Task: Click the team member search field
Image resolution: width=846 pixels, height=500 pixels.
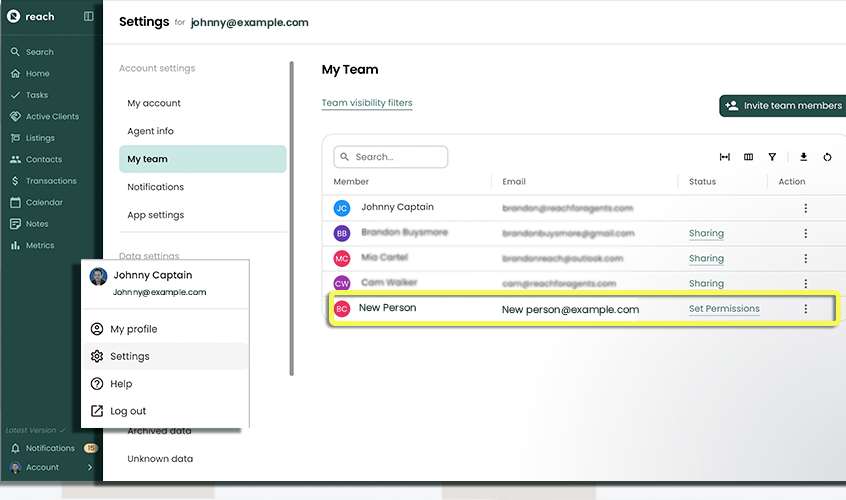Action: [x=391, y=157]
